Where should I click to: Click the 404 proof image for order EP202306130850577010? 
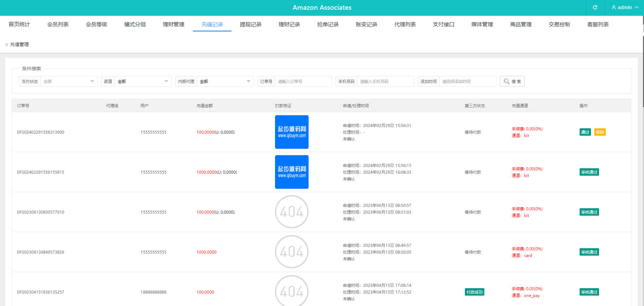[x=291, y=212]
